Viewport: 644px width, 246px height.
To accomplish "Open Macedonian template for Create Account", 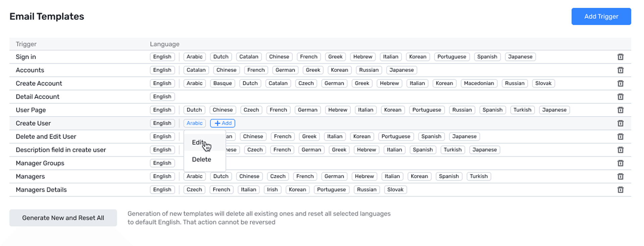I will [x=479, y=83].
